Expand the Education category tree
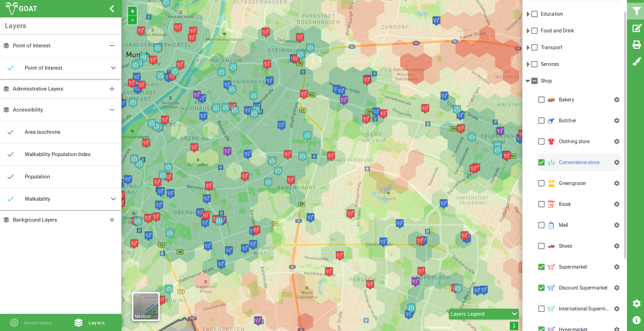This screenshot has height=331, width=644. click(x=528, y=14)
